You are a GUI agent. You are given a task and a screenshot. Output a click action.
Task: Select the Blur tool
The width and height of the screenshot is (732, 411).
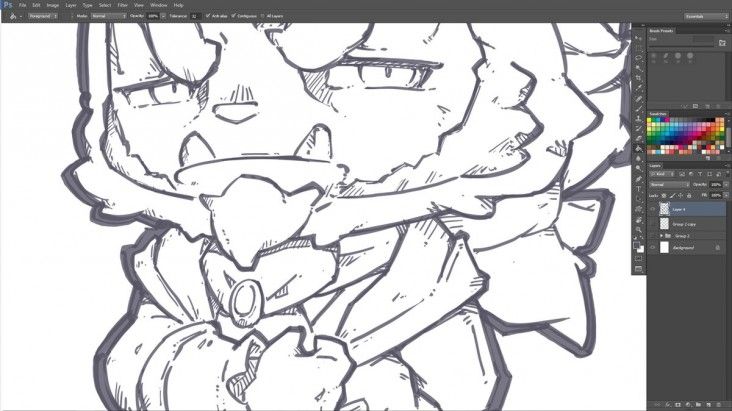click(x=638, y=159)
